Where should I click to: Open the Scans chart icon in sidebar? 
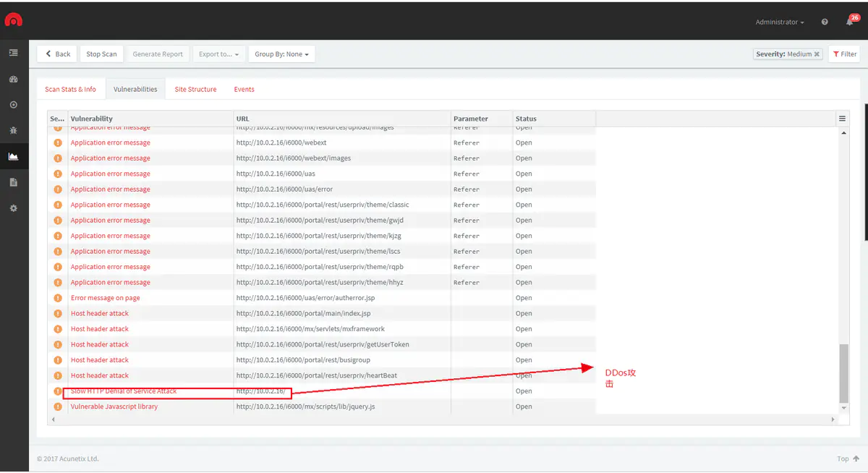(x=13, y=156)
